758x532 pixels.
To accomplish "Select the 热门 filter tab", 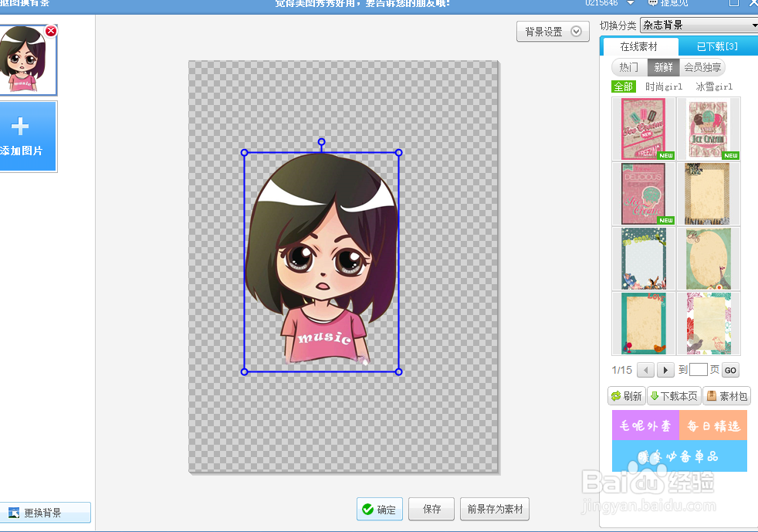I will click(629, 67).
